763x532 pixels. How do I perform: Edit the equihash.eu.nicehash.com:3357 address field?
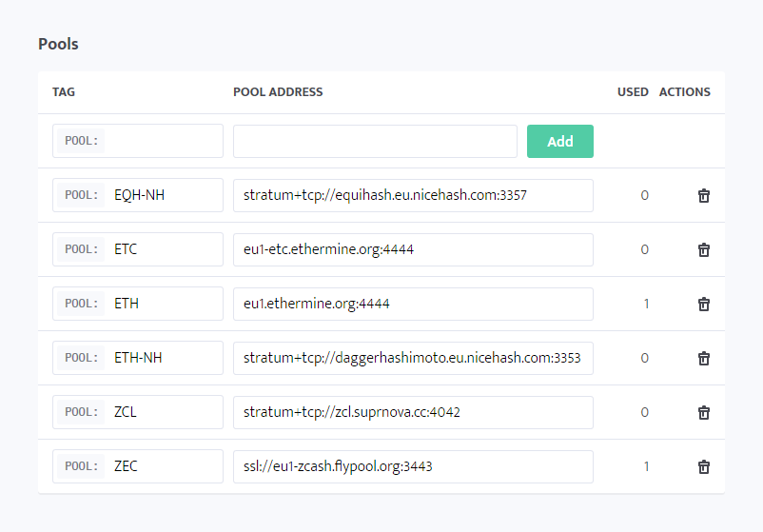point(413,195)
